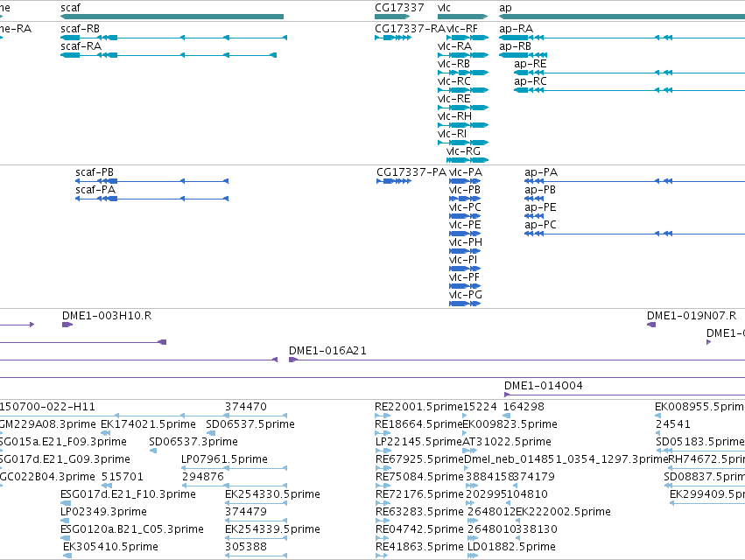
Task: Click EST label EK305410.5prime
Action: tap(110, 547)
